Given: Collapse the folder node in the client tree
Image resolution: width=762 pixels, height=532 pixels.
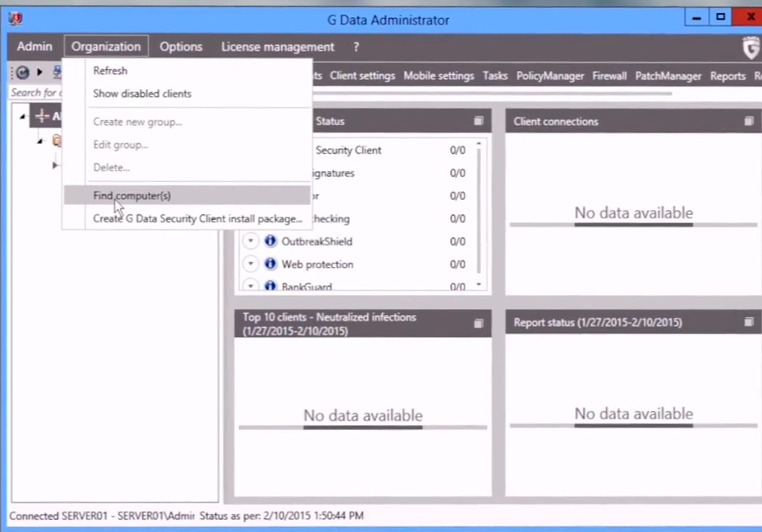Looking at the screenshot, I should pyautogui.click(x=41, y=141).
